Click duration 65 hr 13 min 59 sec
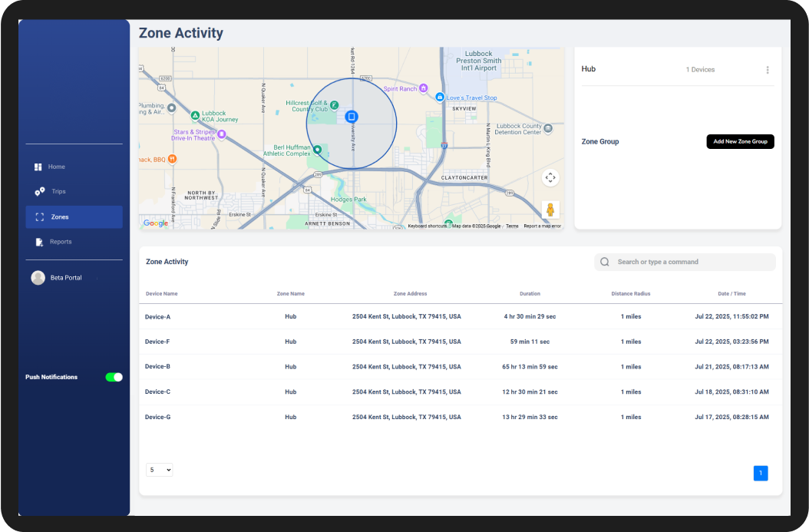Viewport: 809px width, 532px height. pyautogui.click(x=530, y=367)
